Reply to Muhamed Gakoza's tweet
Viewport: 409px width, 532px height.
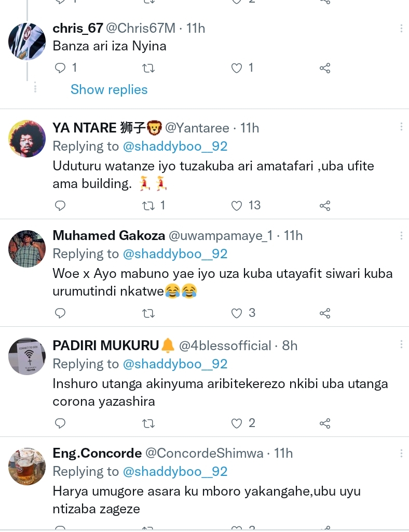61,313
